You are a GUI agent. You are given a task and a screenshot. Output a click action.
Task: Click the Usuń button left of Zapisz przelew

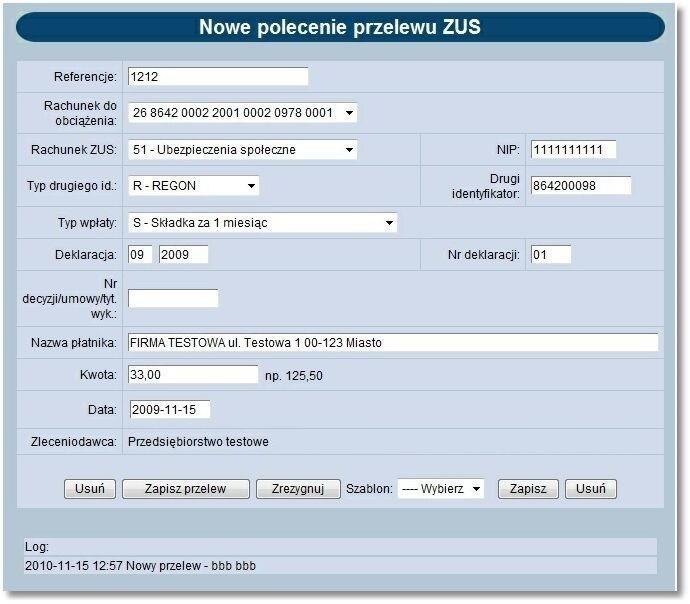(x=90, y=489)
